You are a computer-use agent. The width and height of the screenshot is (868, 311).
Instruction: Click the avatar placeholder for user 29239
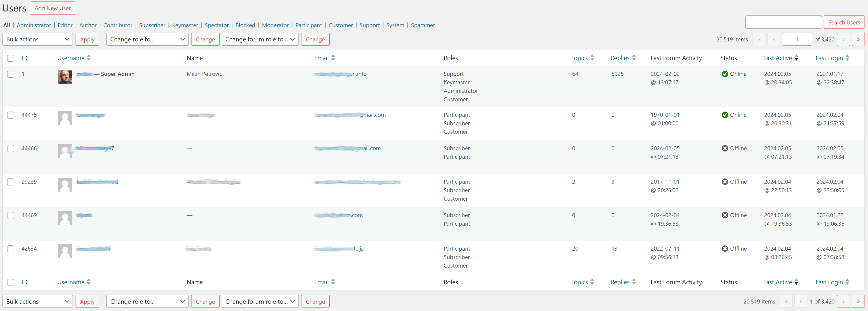click(65, 184)
